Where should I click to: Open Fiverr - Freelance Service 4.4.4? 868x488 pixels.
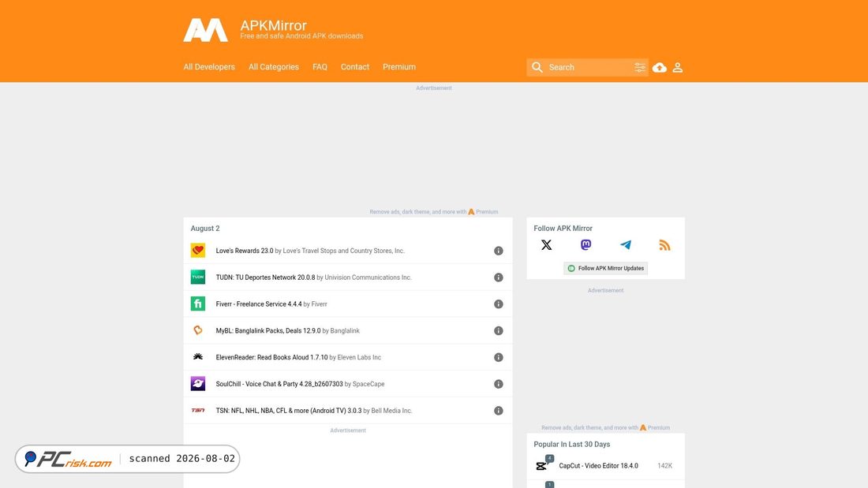[259, 304]
